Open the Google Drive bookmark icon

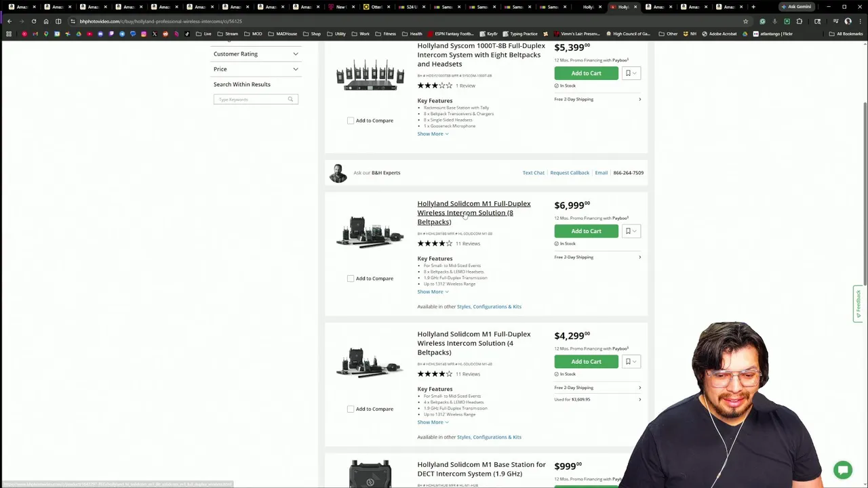(79, 34)
